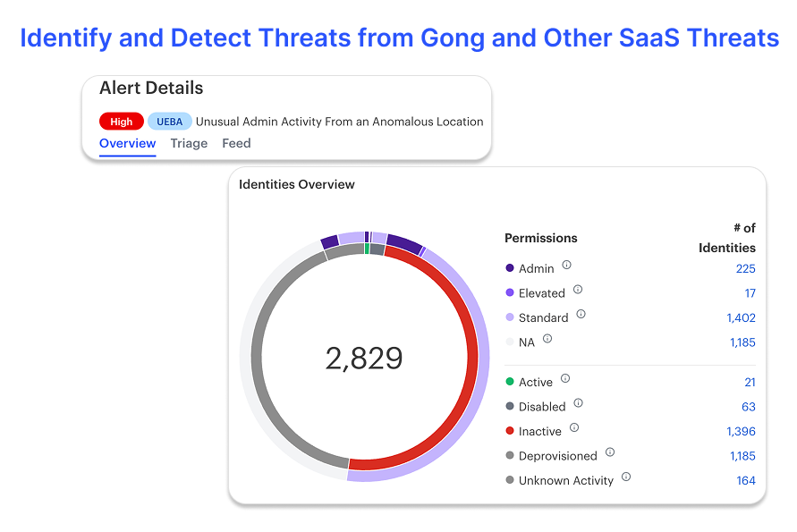The image size is (797, 532).
Task: Open the 225 Admin identities link
Action: (x=745, y=269)
